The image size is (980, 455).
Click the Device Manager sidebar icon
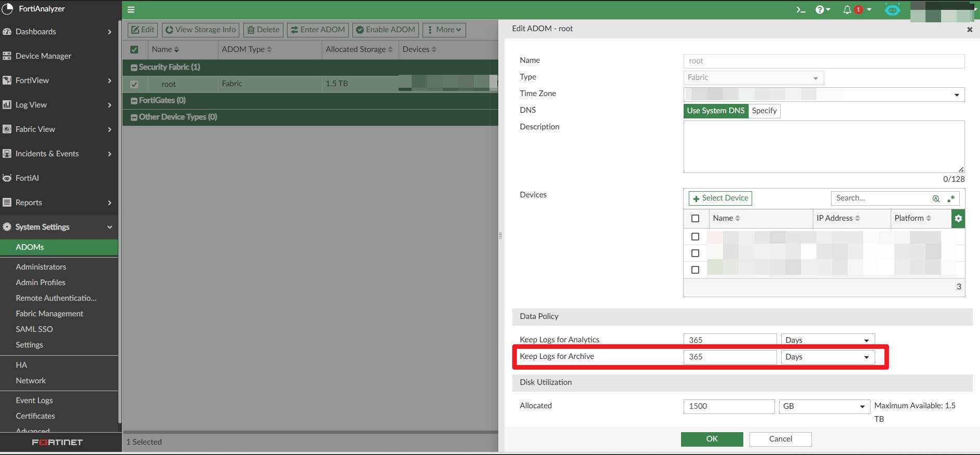click(x=7, y=56)
